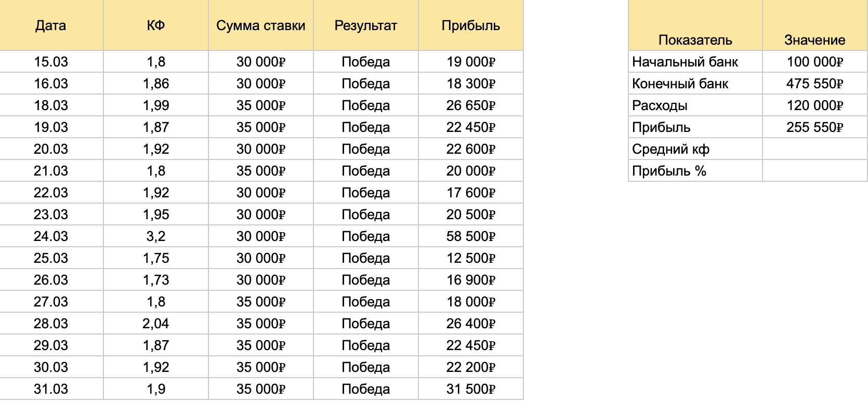The height and width of the screenshot is (401, 868).
Task: Select the empty value cell beside Прибыль %
Action: (814, 171)
